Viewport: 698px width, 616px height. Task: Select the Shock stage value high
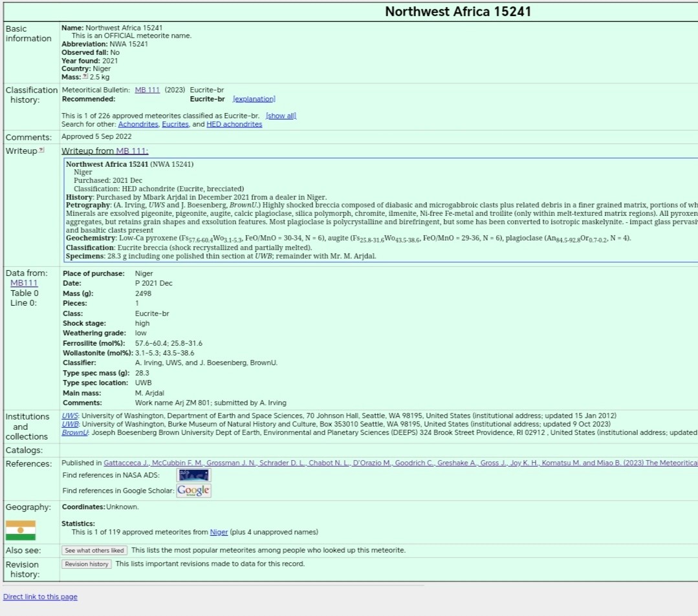(x=142, y=323)
